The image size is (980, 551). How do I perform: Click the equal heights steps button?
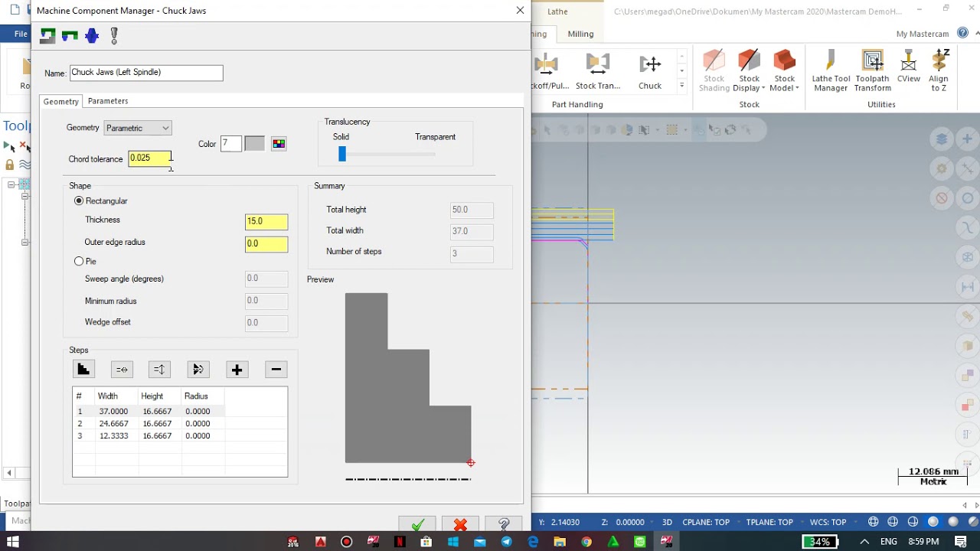click(159, 370)
